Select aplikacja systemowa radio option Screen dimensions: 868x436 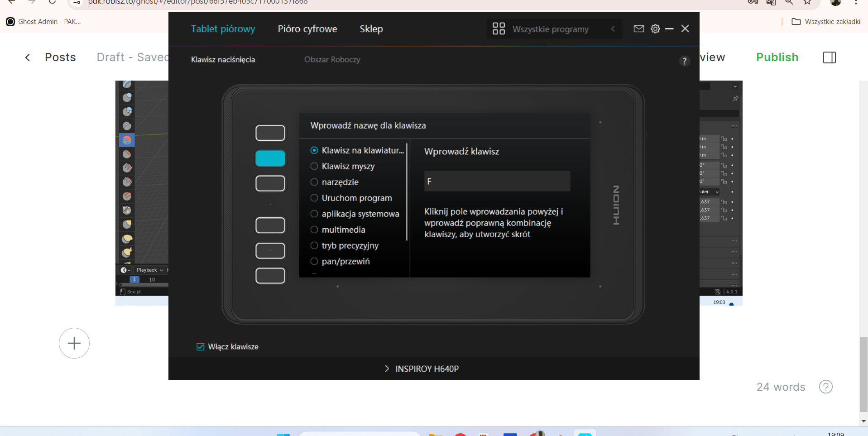(355, 214)
